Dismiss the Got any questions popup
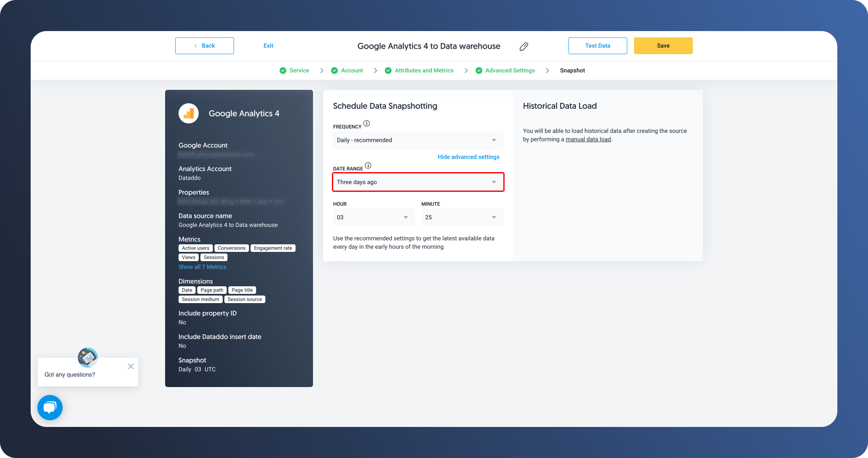The height and width of the screenshot is (458, 868). click(131, 366)
